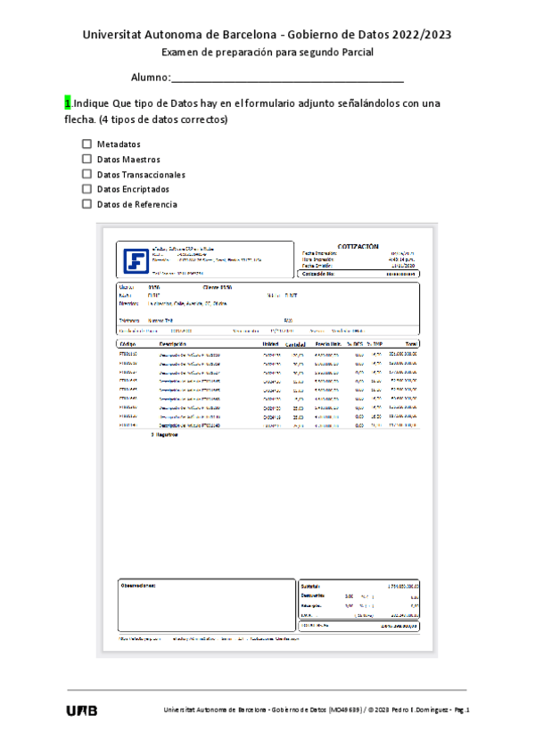Check the Metadatos checkbox
The width and height of the screenshot is (535, 756).
tap(86, 144)
